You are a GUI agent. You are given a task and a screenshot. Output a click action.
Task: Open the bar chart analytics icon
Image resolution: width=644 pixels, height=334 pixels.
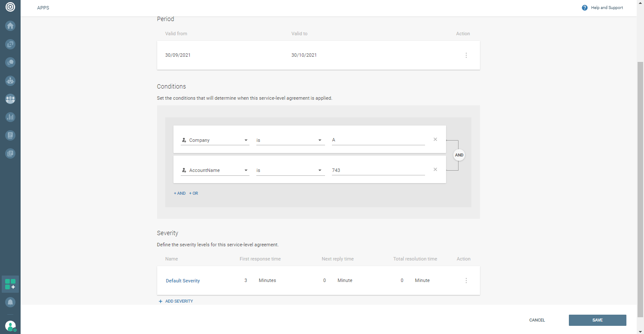[10, 117]
